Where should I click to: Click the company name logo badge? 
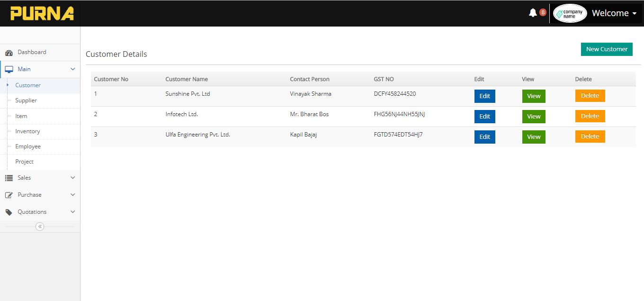pyautogui.click(x=570, y=13)
